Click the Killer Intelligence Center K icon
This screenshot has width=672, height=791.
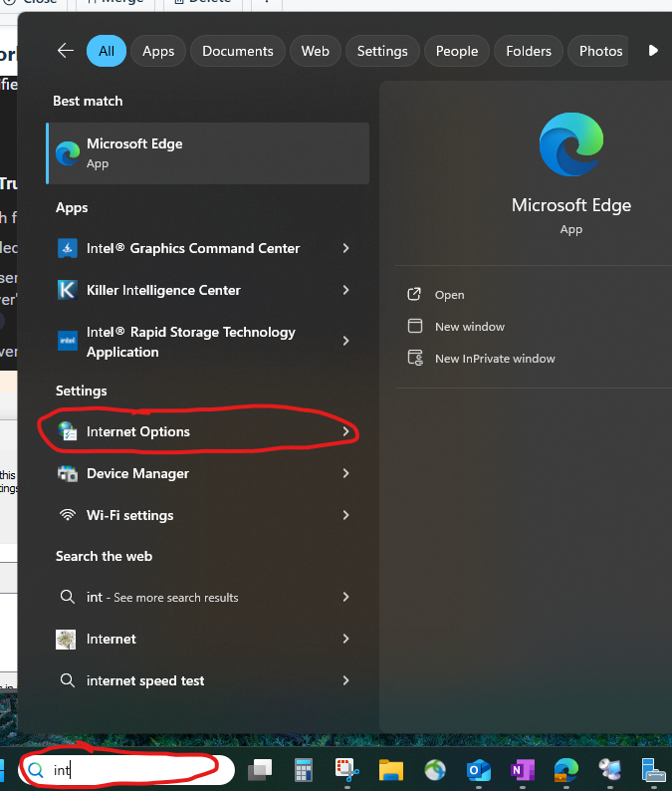67,290
